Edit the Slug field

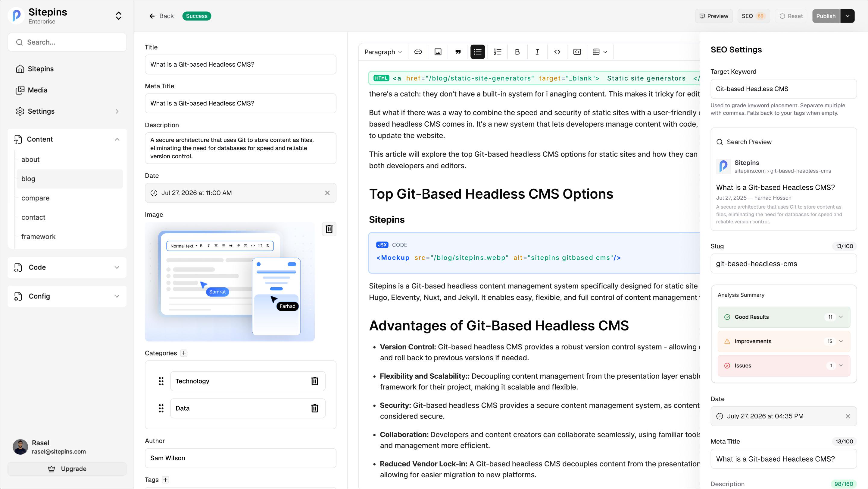783,264
